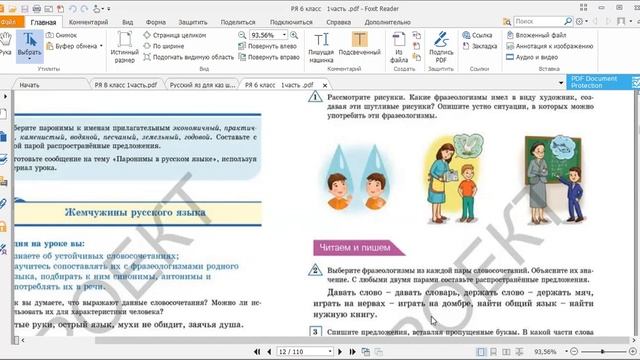The width and height of the screenshot is (640, 360).
Task: Toggle continuous facing view in status bar
Action: click(519, 351)
